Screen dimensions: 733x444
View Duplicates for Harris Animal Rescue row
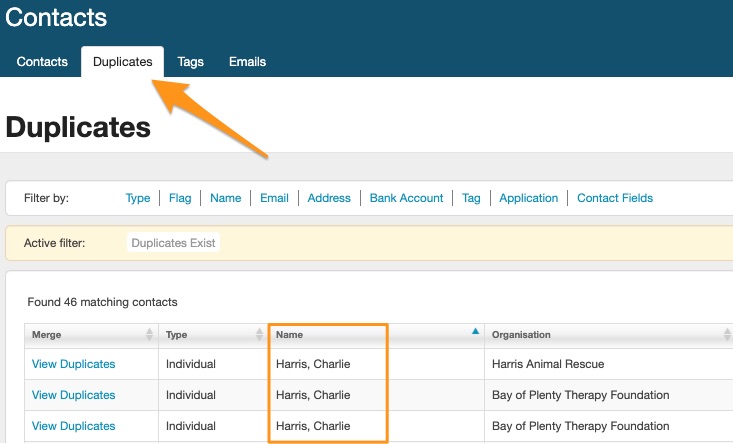[x=73, y=365]
